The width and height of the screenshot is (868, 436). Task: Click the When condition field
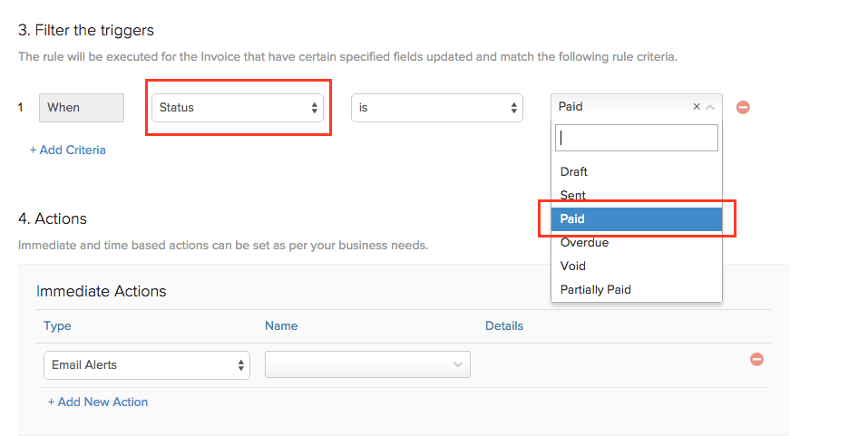point(82,108)
